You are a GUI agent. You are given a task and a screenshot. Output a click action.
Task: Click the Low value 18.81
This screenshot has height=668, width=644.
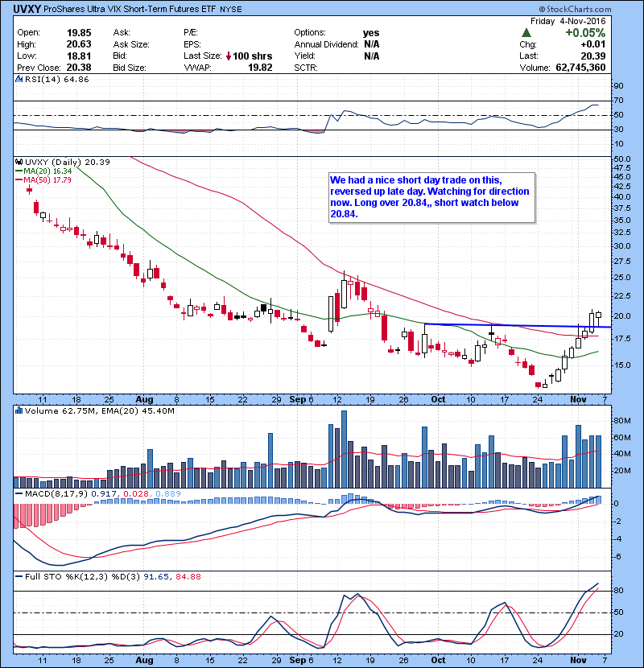pos(79,56)
